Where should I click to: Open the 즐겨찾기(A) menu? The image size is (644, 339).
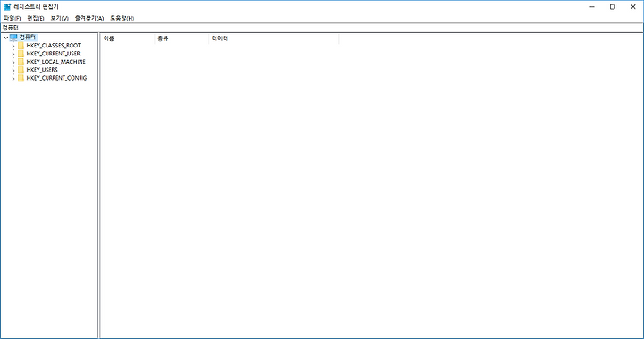click(x=89, y=19)
